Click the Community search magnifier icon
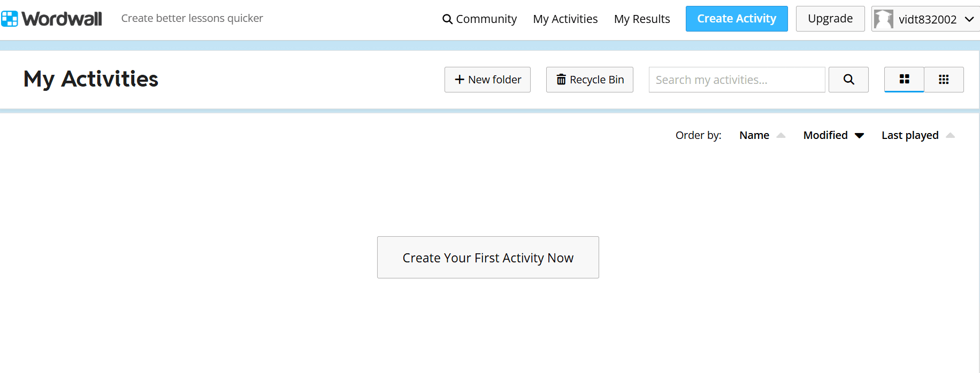980x373 pixels. (x=447, y=19)
